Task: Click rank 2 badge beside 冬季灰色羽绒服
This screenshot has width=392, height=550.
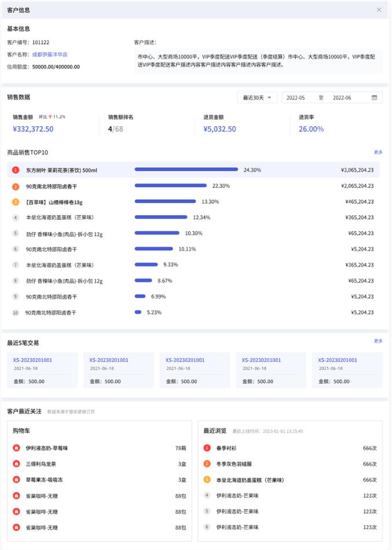Action: [x=207, y=464]
